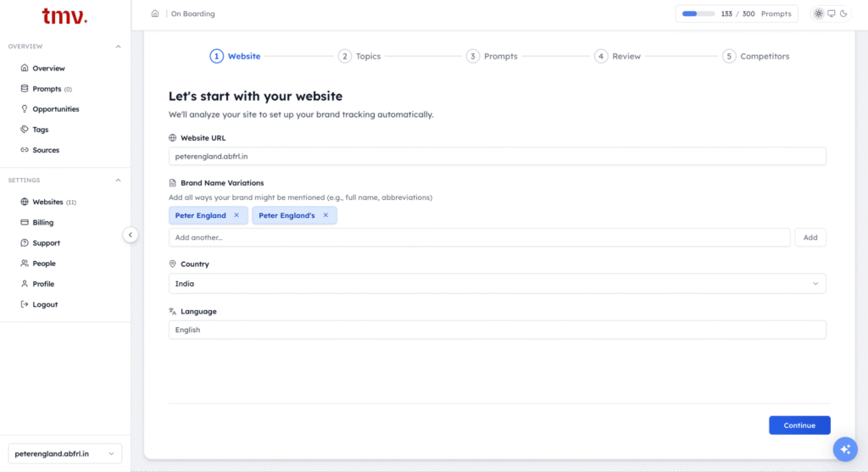Click the Add another input field
868x472 pixels.
point(480,237)
